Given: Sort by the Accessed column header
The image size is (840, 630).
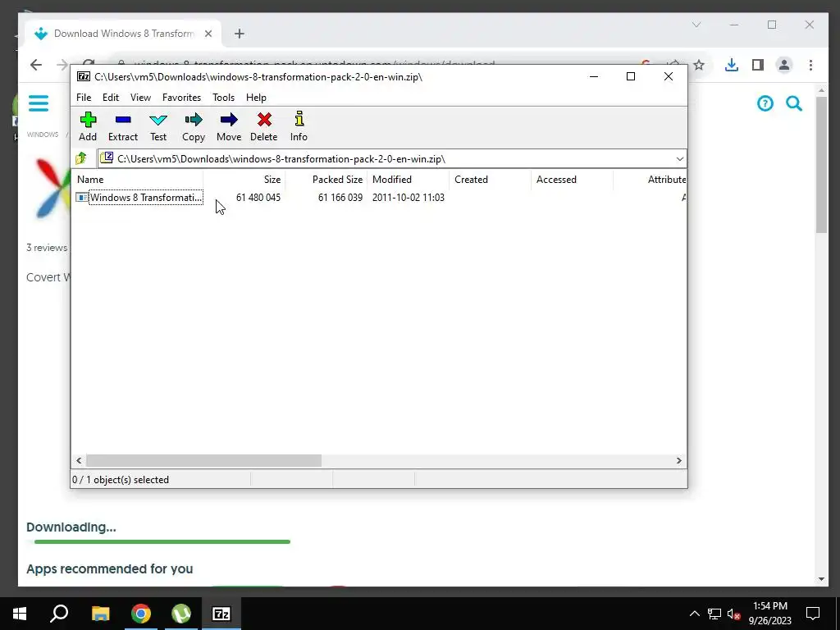Looking at the screenshot, I should (572, 180).
